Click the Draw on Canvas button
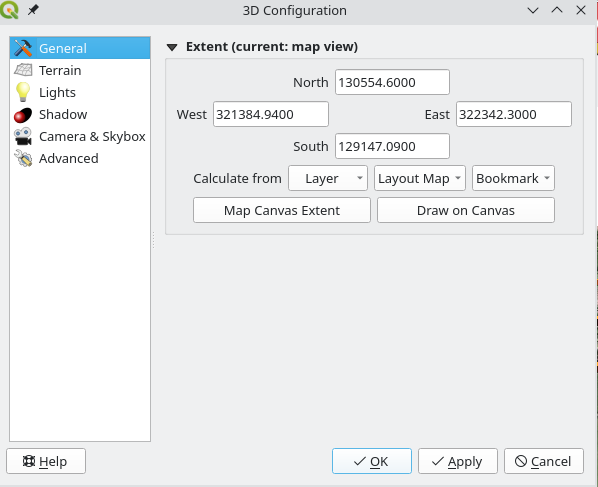 point(466,210)
